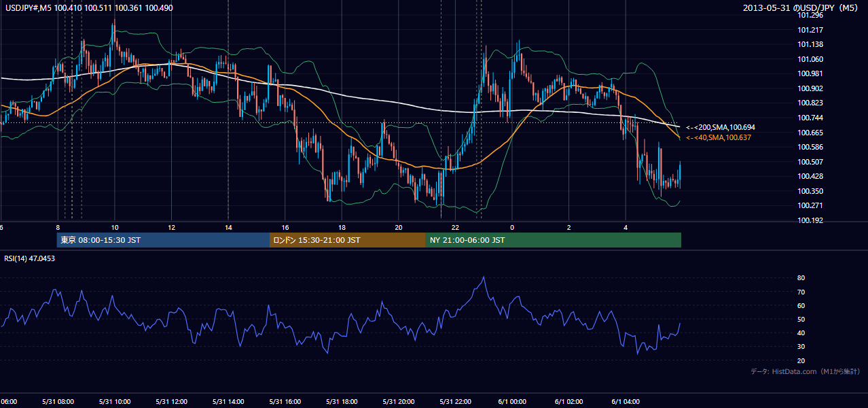Click price axis label 100.586

[810, 147]
